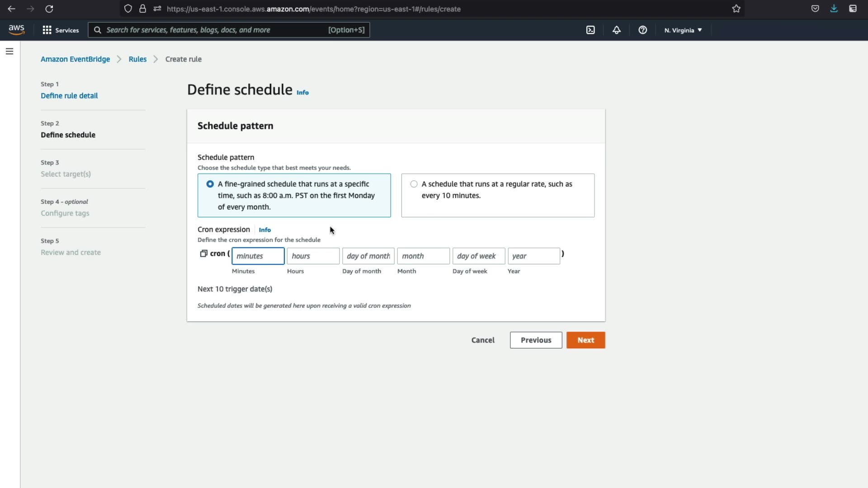
Task: Select fine-grained schedule radio option
Action: coord(210,184)
